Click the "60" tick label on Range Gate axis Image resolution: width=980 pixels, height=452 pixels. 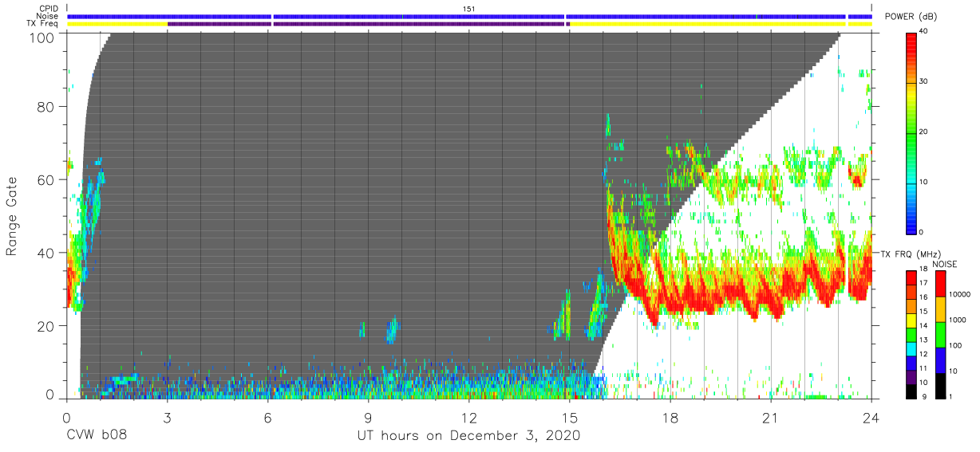click(x=47, y=179)
